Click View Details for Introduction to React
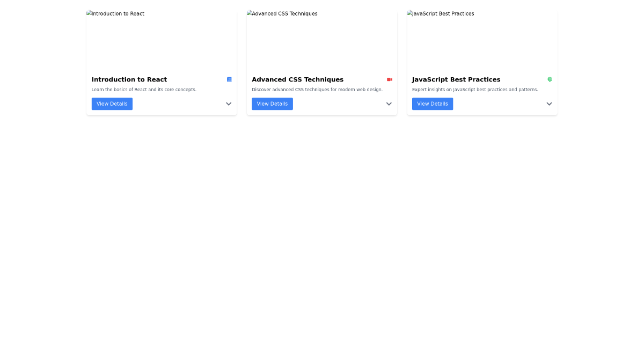The image size is (644, 338). click(x=112, y=104)
